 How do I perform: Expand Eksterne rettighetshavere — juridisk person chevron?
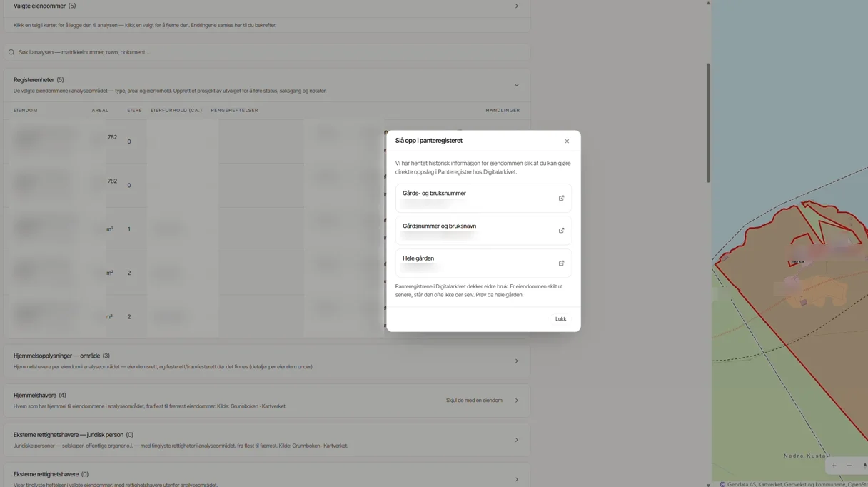click(517, 440)
